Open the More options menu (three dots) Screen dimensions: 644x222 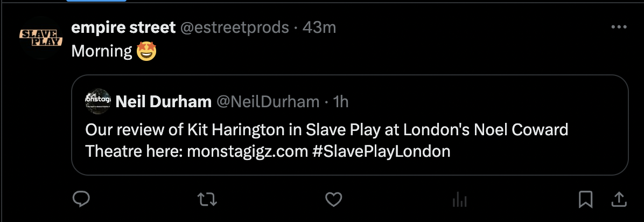tap(619, 27)
